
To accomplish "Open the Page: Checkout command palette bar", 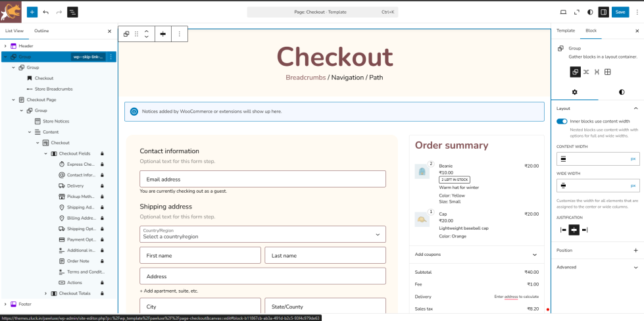I will point(322,12).
